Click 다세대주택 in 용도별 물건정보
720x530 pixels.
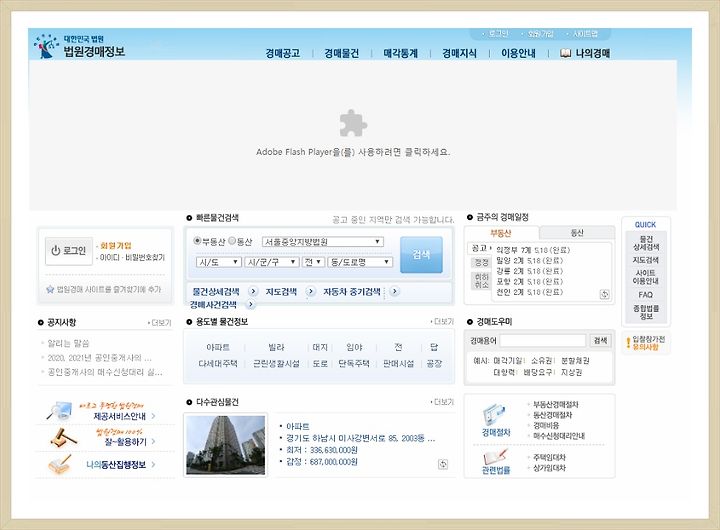pos(218,364)
